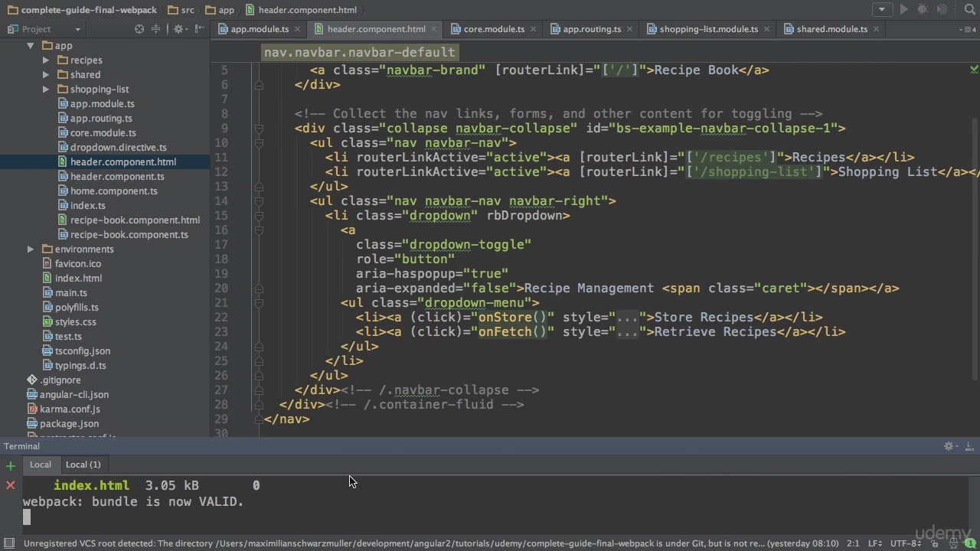
Task: Show hidden editor tabs list
Action: click(x=969, y=29)
